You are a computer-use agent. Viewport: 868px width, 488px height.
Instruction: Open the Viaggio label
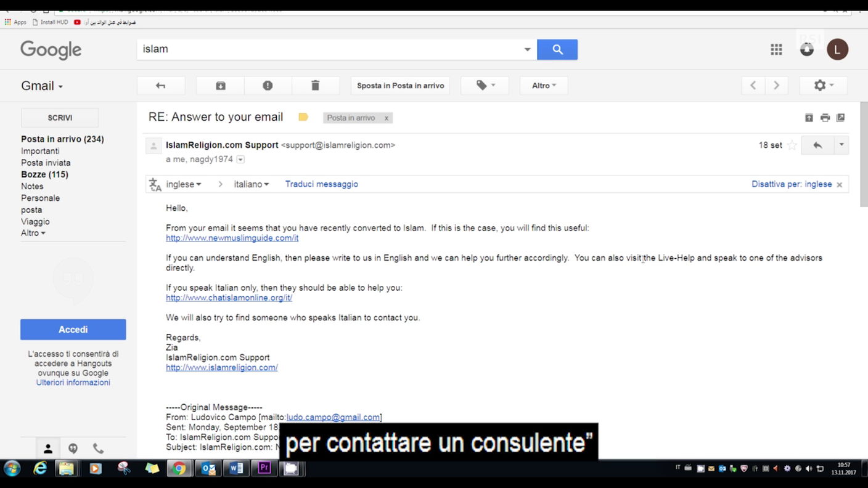35,222
